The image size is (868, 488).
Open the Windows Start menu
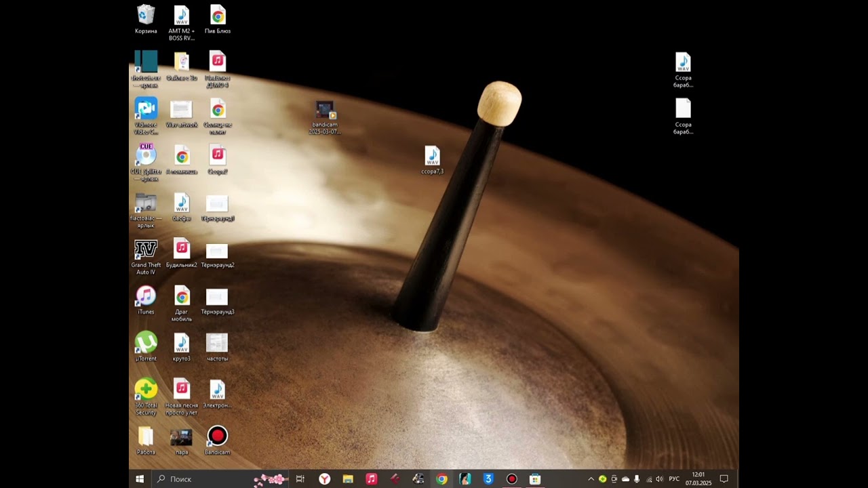tap(140, 479)
